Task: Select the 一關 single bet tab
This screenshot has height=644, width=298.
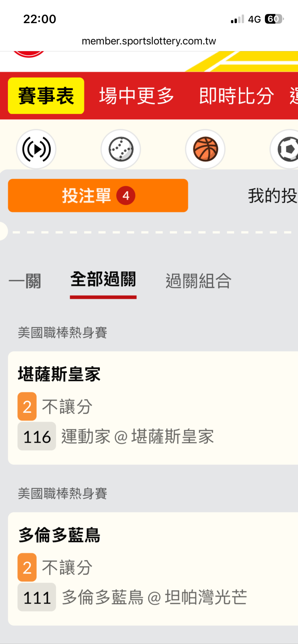Action: tap(25, 281)
